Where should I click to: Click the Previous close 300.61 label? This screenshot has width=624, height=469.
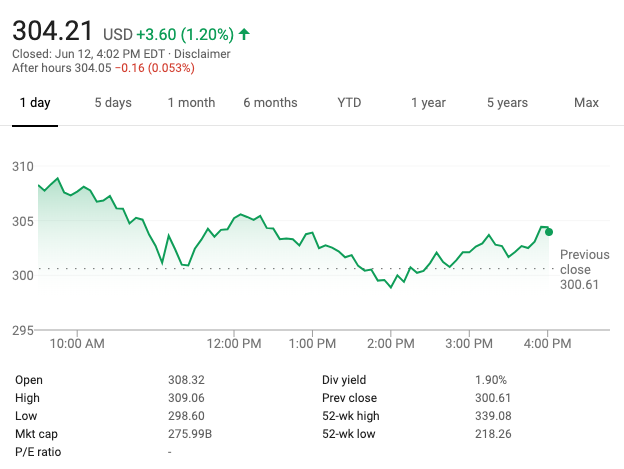point(585,269)
